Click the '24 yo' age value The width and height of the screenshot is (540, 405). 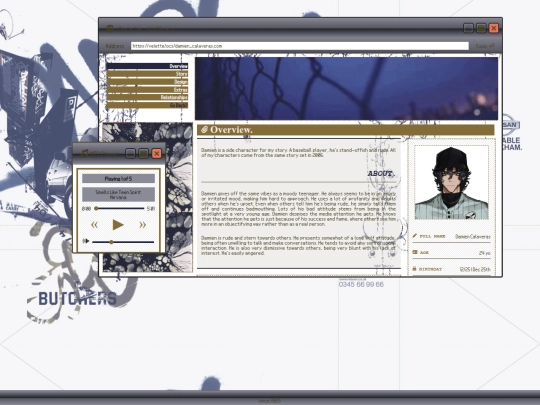pyautogui.click(x=485, y=253)
